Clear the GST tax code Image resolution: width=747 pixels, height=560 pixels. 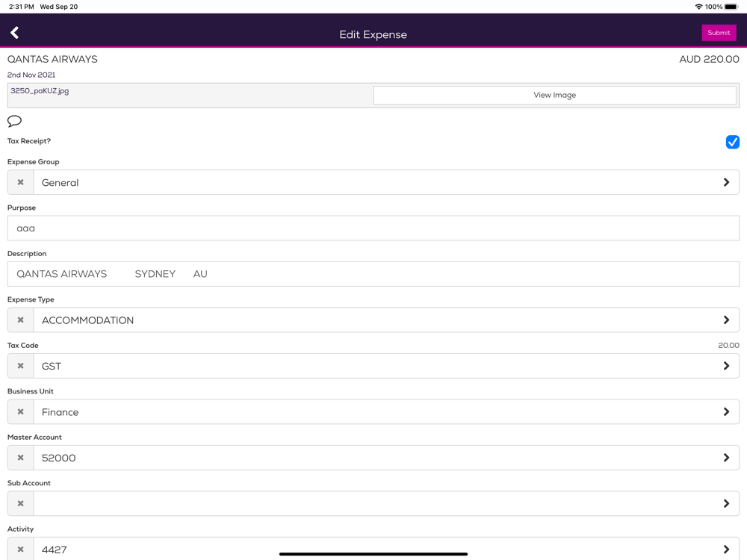coord(20,366)
